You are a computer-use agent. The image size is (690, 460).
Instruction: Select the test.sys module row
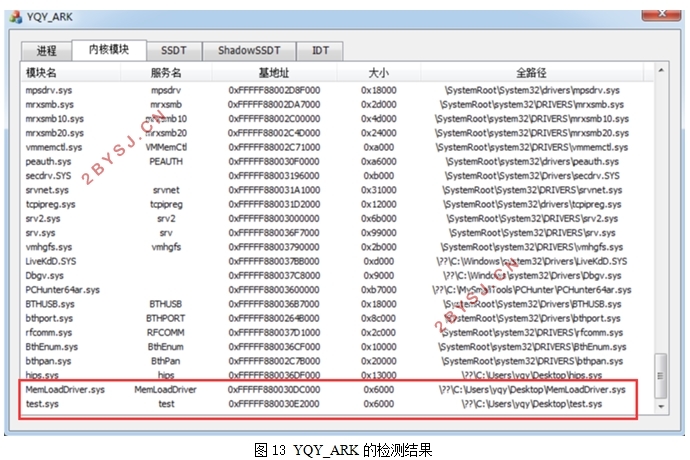pos(338,404)
